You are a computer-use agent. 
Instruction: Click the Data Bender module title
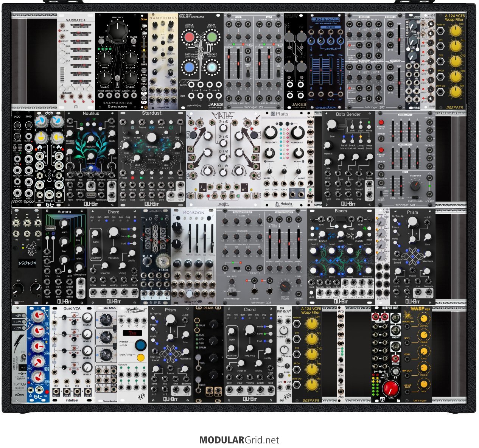pyautogui.click(x=348, y=114)
